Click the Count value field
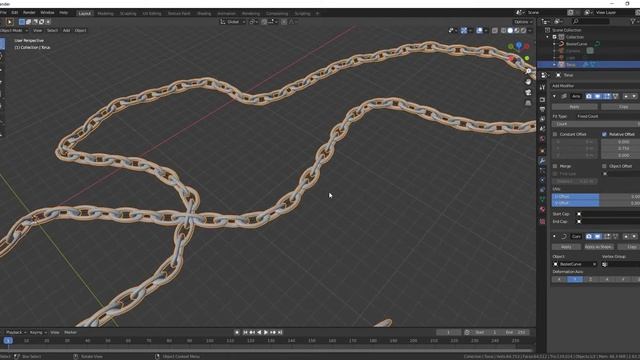The height and width of the screenshot is (360, 640). click(x=596, y=124)
